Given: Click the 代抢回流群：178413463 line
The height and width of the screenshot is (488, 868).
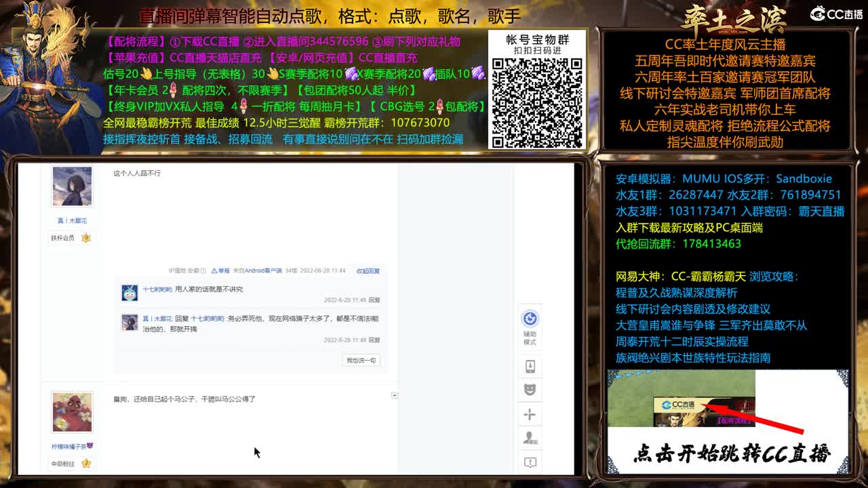Looking at the screenshot, I should pyautogui.click(x=678, y=244).
